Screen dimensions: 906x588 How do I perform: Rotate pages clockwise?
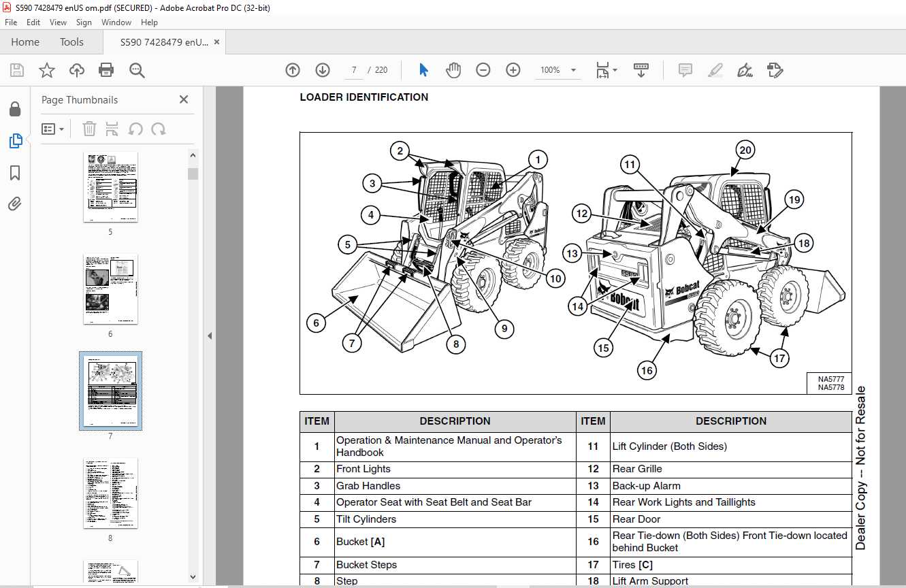coord(159,129)
